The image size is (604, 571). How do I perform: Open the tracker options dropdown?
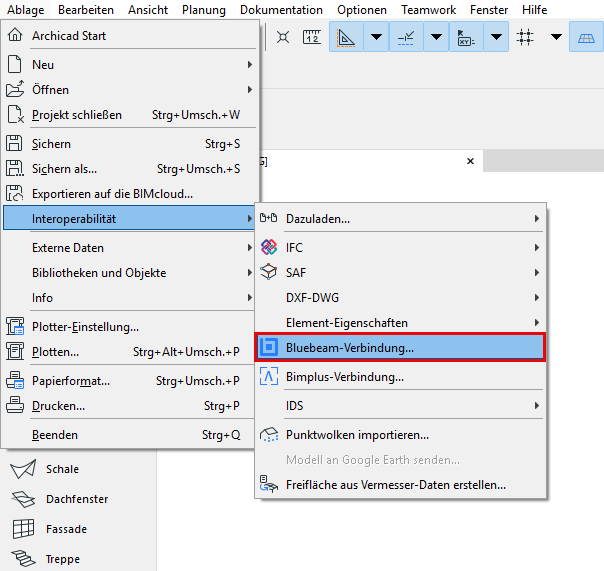(x=496, y=37)
